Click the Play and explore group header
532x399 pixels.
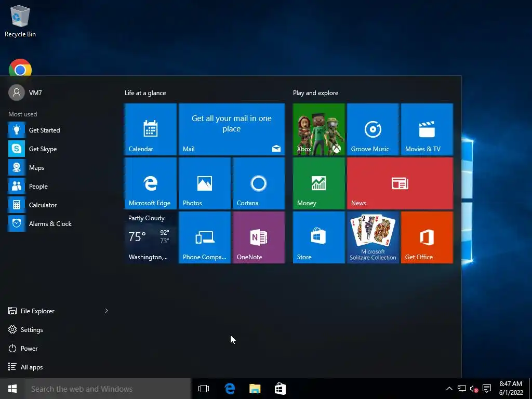[x=315, y=92]
